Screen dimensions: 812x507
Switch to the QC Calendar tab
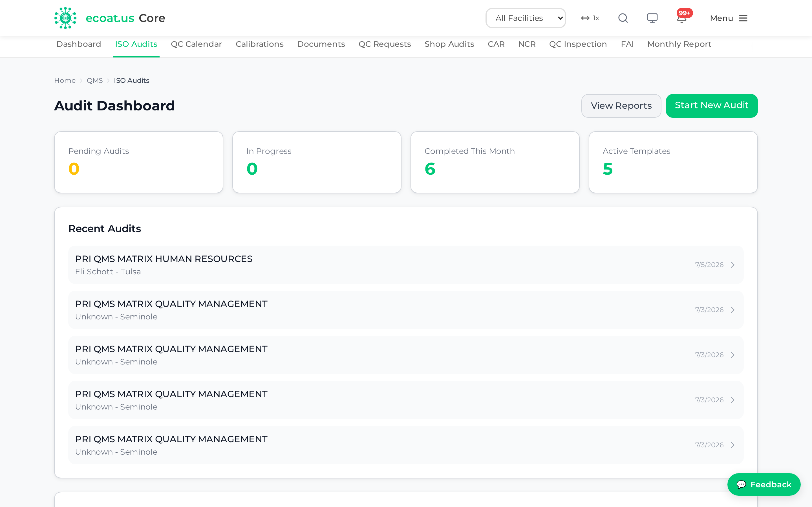coord(196,44)
